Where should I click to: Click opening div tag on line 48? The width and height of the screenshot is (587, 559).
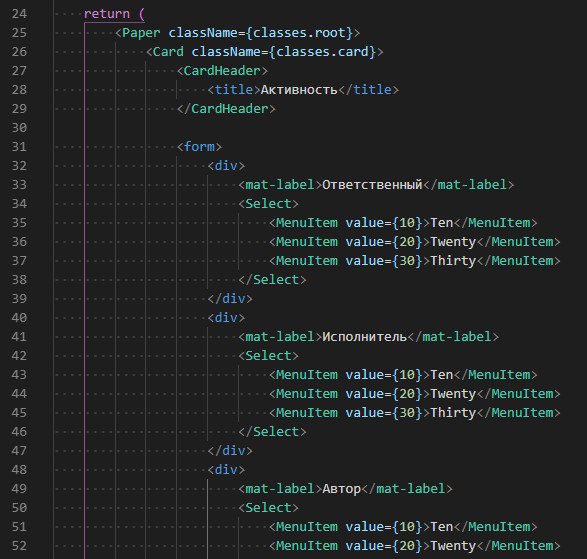(x=226, y=470)
